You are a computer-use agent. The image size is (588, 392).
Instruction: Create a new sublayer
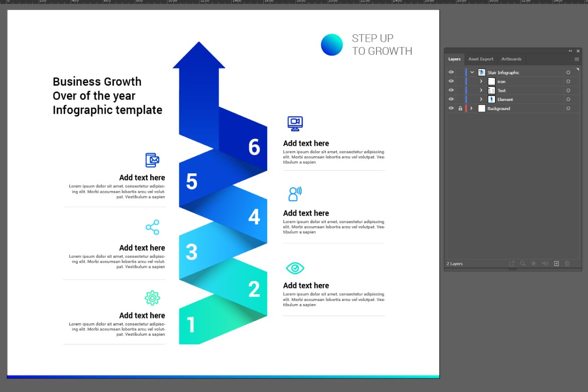[545, 263]
